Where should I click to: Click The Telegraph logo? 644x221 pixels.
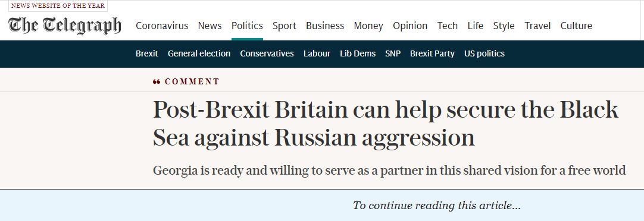(x=65, y=26)
